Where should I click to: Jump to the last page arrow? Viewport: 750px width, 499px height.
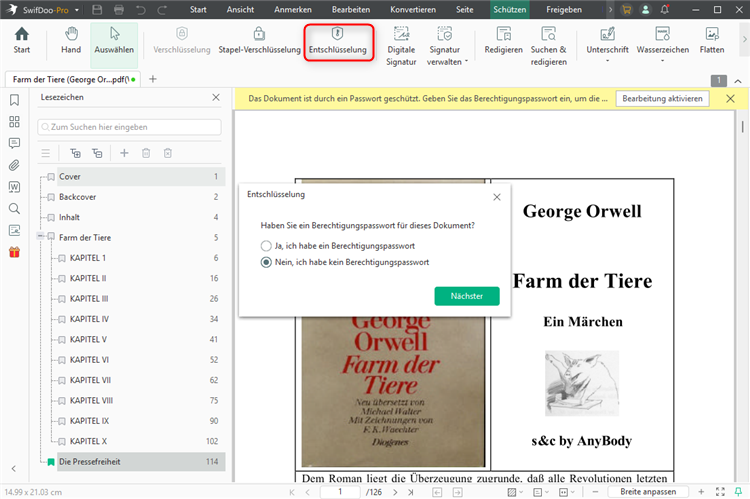click(x=410, y=492)
